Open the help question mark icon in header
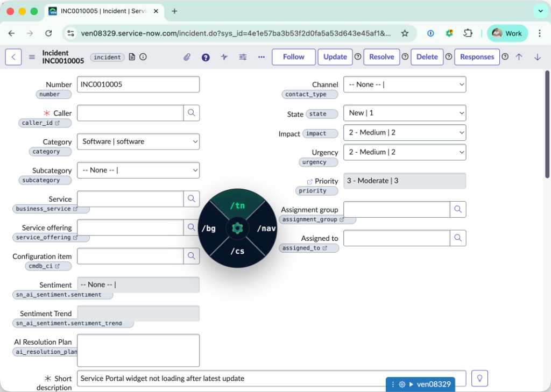The width and height of the screenshot is (551, 392). coord(205,56)
